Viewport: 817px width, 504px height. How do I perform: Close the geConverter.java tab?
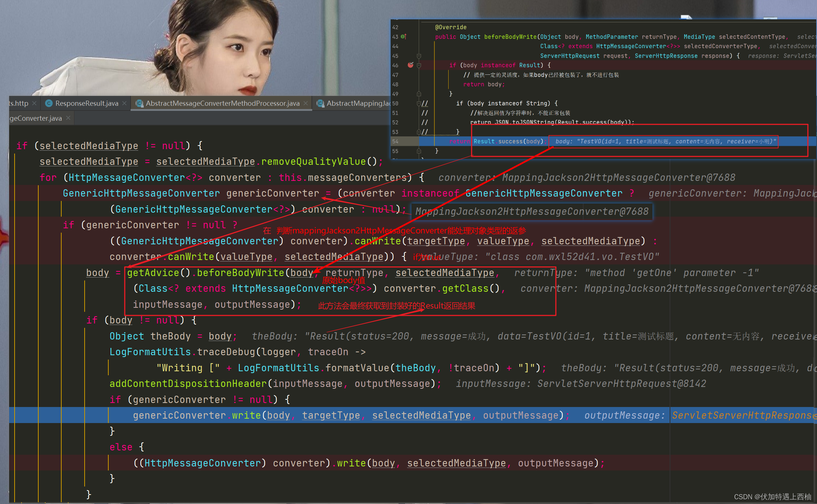(68, 118)
